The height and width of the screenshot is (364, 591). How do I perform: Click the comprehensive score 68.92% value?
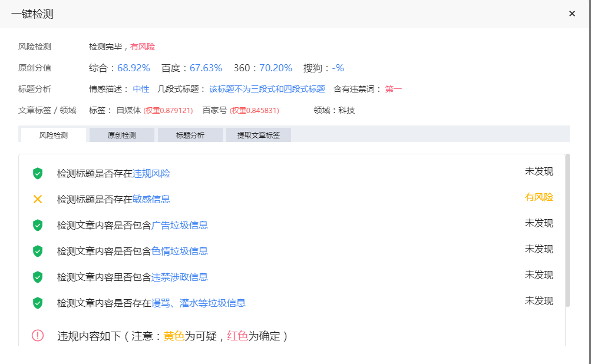pyautogui.click(x=133, y=68)
